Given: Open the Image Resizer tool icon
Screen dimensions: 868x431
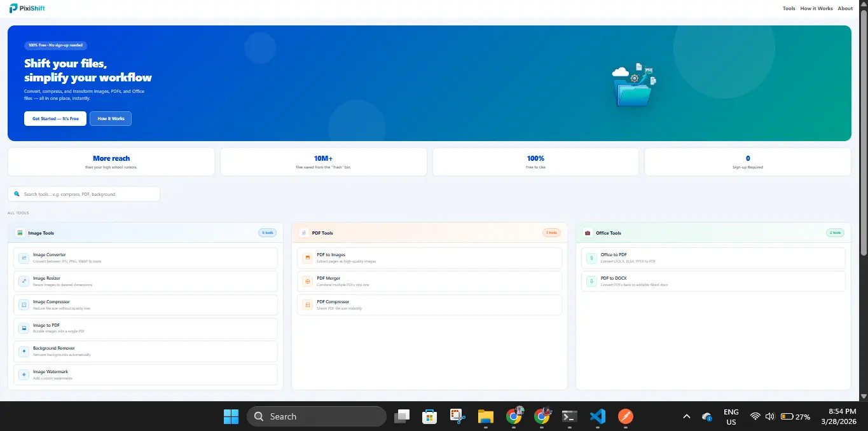Looking at the screenshot, I should point(24,281).
